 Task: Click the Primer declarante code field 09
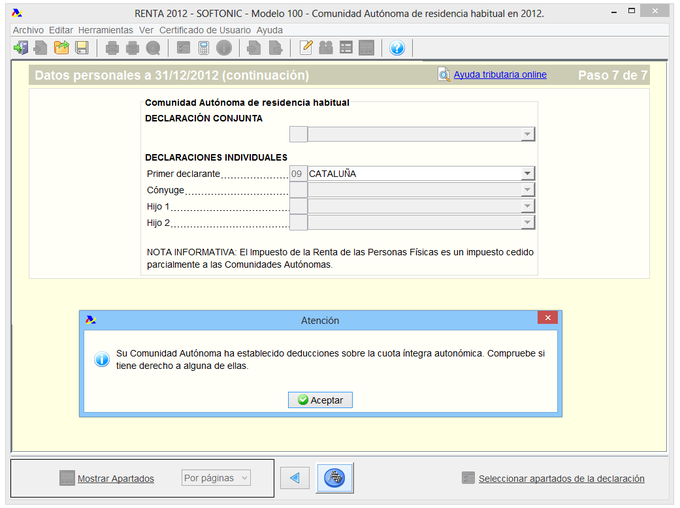point(298,174)
